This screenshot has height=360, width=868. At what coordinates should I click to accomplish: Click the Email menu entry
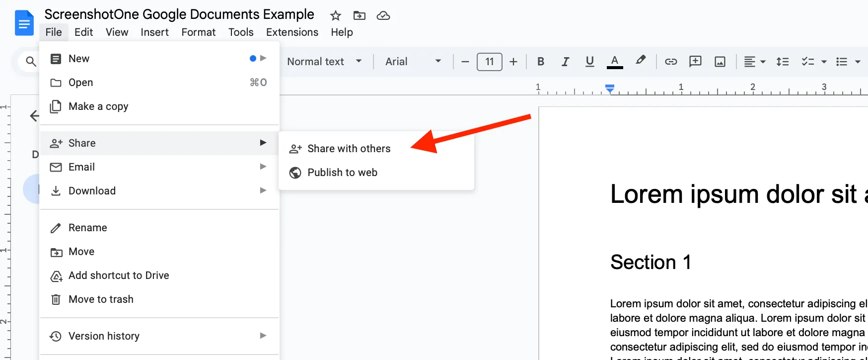[x=159, y=167]
